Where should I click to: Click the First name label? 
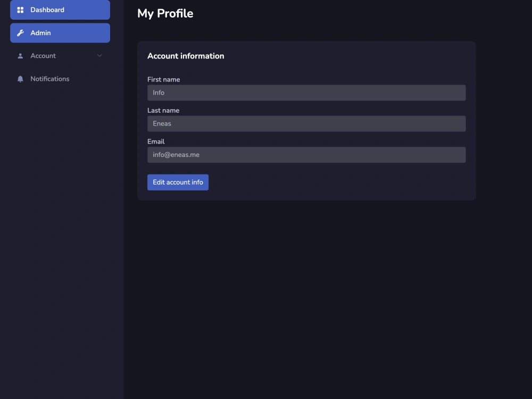pyautogui.click(x=163, y=79)
